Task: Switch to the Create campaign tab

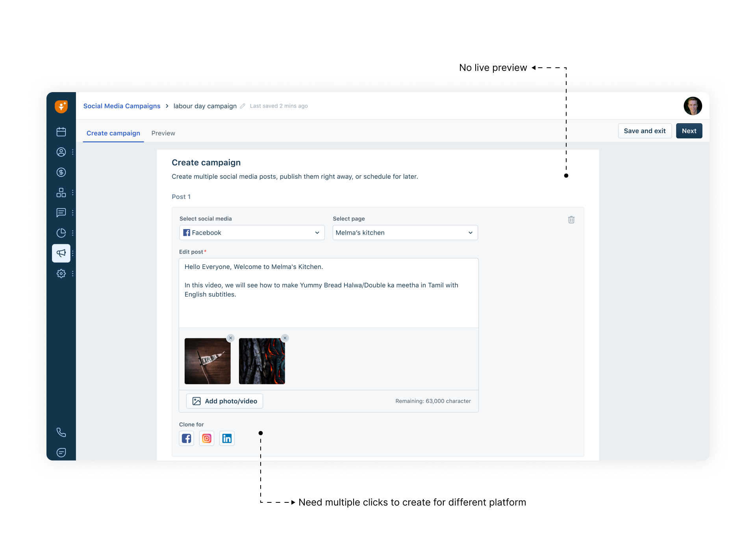Action: [x=113, y=133]
